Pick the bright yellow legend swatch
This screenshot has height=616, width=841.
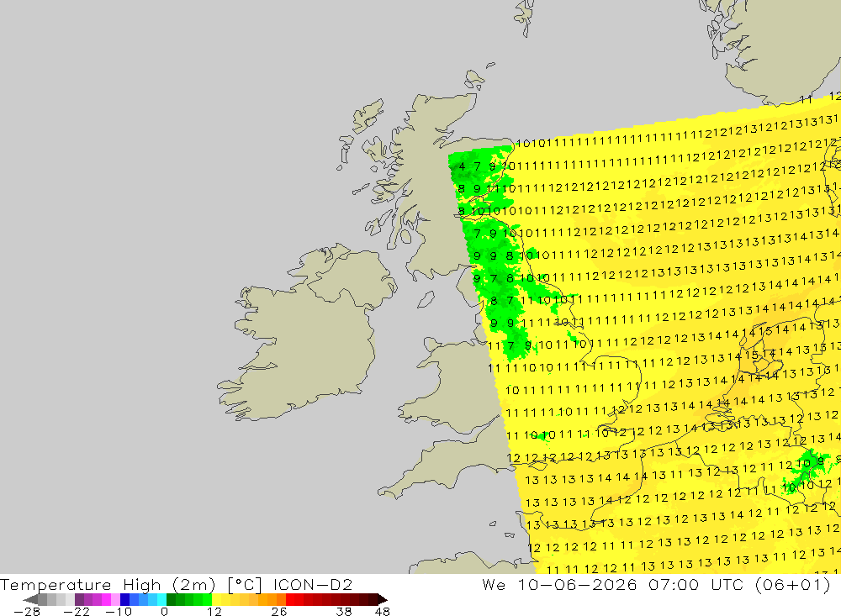pyautogui.click(x=217, y=599)
